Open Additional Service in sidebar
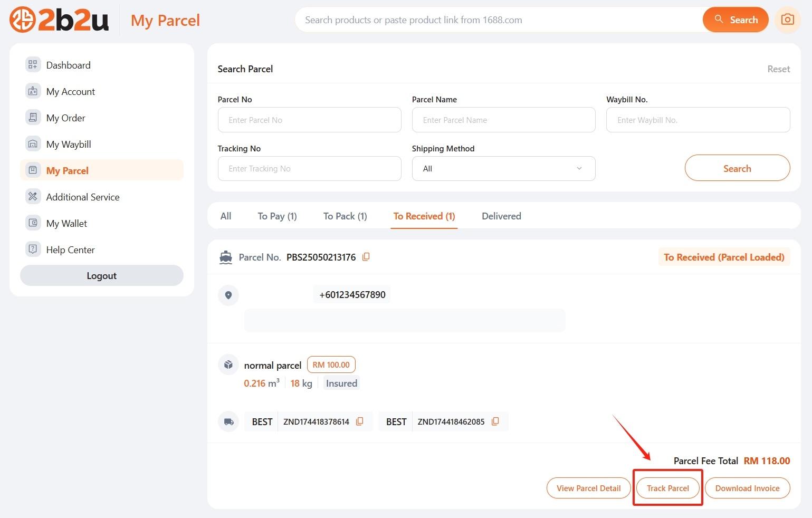The height and width of the screenshot is (518, 812). (x=82, y=197)
